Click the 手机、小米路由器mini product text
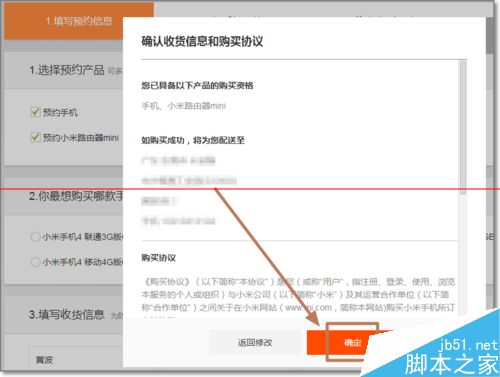 tap(184, 106)
